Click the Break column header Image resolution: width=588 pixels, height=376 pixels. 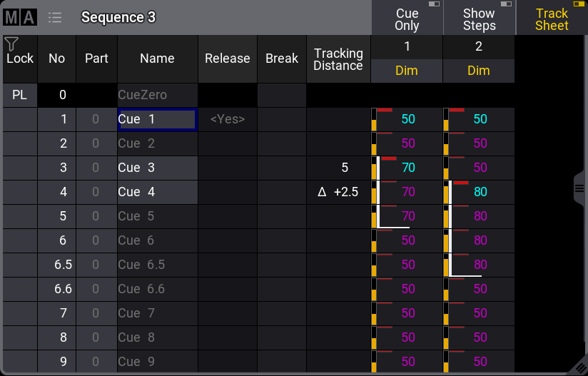point(282,59)
